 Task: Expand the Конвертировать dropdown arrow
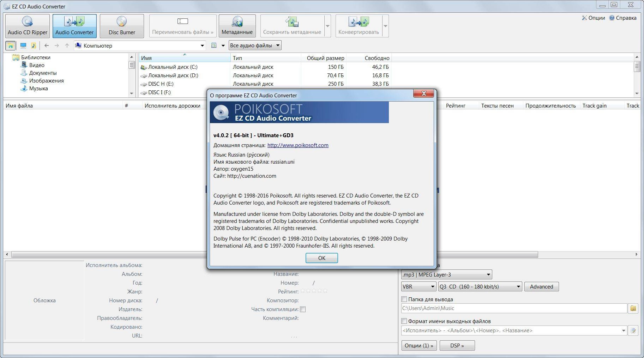click(x=385, y=26)
